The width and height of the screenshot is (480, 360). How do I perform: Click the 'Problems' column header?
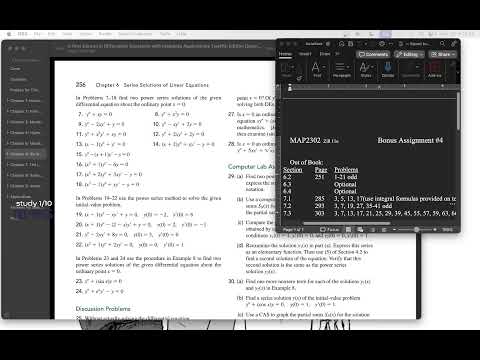346,170
